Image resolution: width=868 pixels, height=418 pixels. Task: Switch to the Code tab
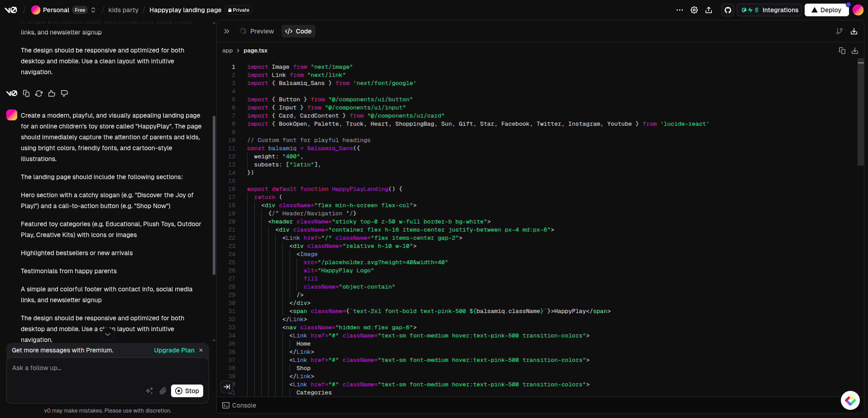[299, 31]
